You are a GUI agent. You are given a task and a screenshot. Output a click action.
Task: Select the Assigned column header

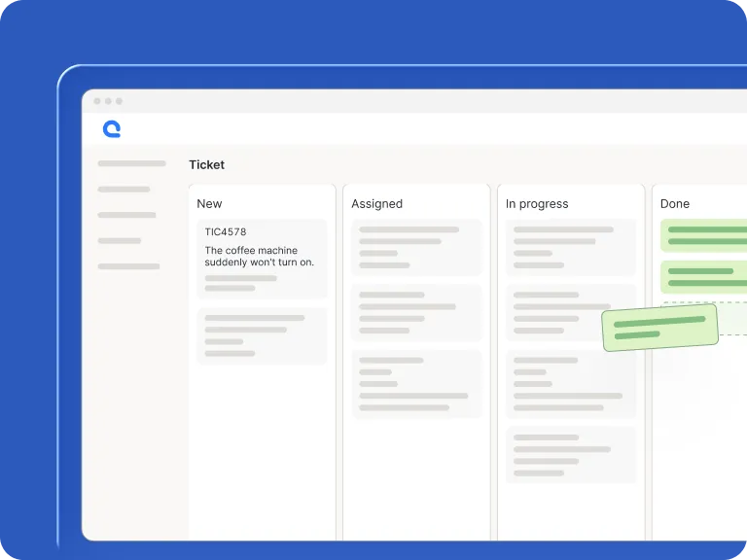point(376,204)
